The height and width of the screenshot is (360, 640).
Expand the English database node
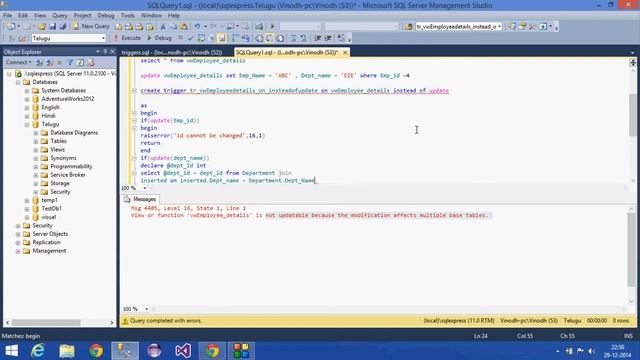[x=27, y=107]
